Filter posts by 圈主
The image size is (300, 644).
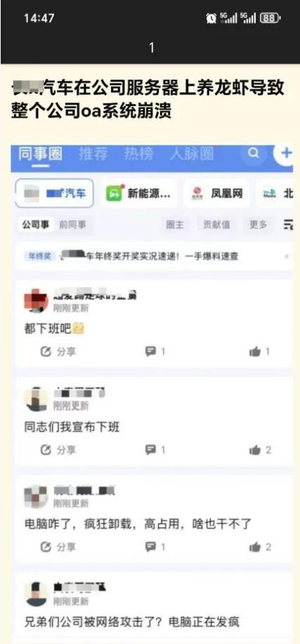pos(175,225)
